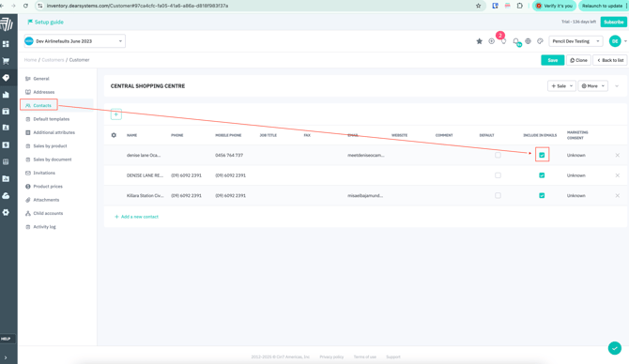Collapse the customer header panel chevron
Image resolution: width=629 pixels, height=364 pixels.
tap(617, 86)
